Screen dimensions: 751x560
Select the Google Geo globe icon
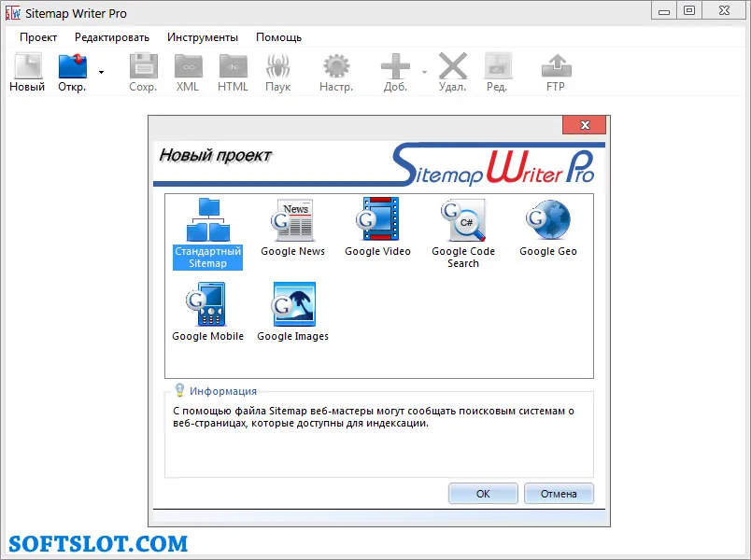pos(548,219)
